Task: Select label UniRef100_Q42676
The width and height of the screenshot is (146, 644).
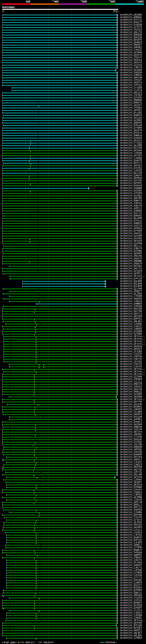Action: (131, 55)
